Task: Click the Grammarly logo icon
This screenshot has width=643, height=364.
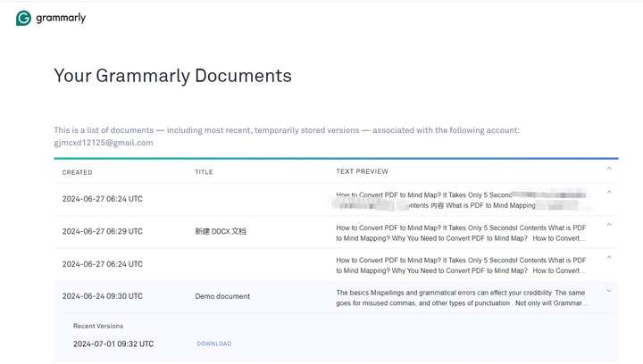Action: (x=23, y=18)
